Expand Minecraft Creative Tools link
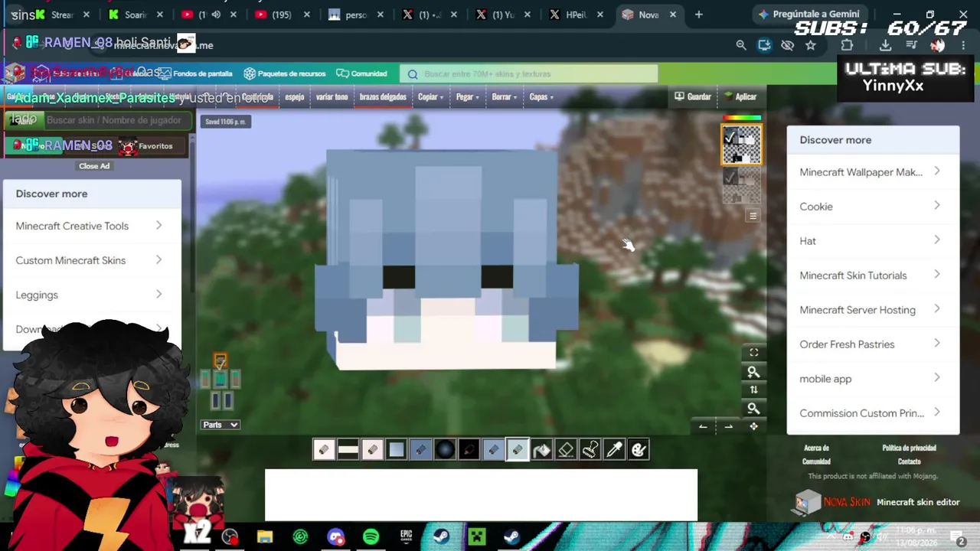 coord(91,226)
